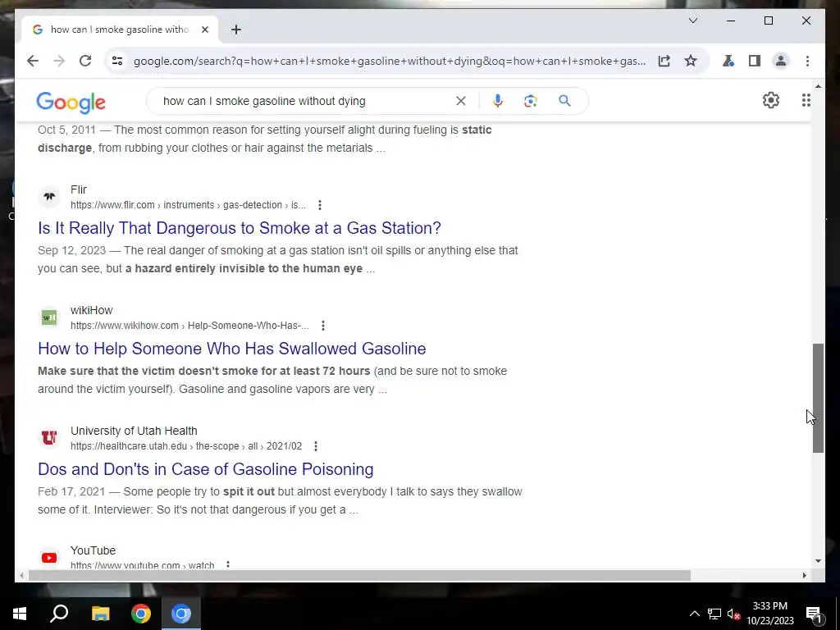Open more options for YouTube result
The width and height of the screenshot is (840, 630).
pos(228,564)
